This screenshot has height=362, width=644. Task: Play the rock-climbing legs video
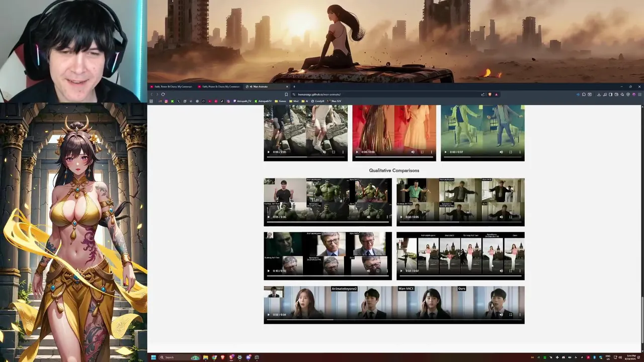point(268,152)
